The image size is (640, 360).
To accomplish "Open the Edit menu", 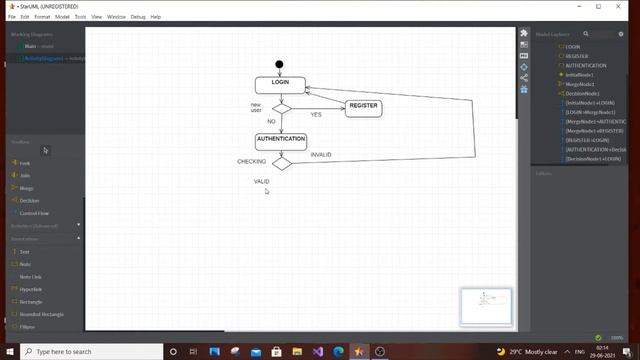I will (25, 17).
